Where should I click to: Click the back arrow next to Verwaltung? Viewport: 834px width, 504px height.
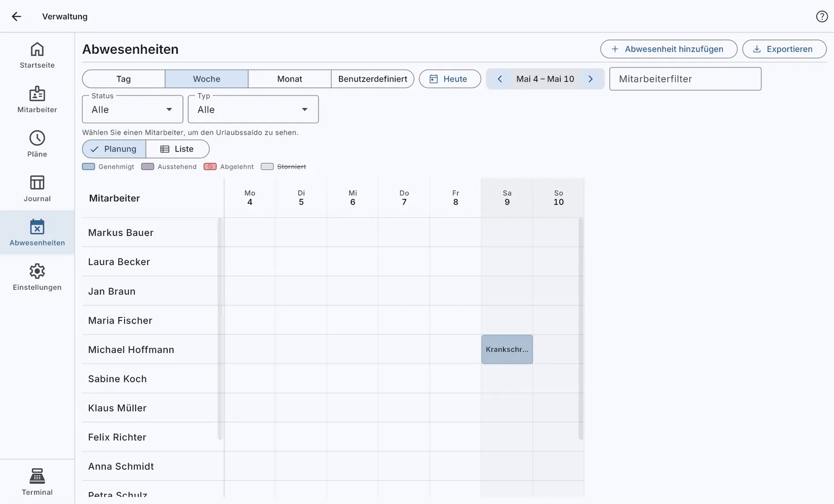pos(16,16)
